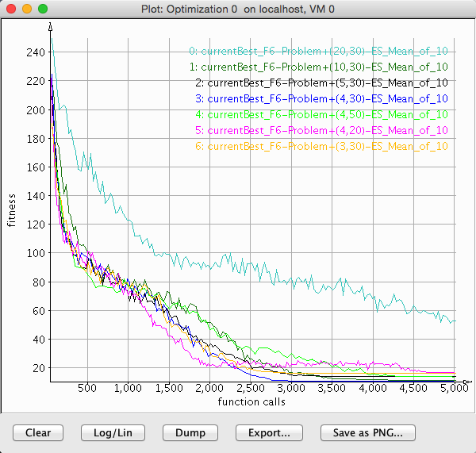Maximize the window with the green button

click(x=43, y=8)
